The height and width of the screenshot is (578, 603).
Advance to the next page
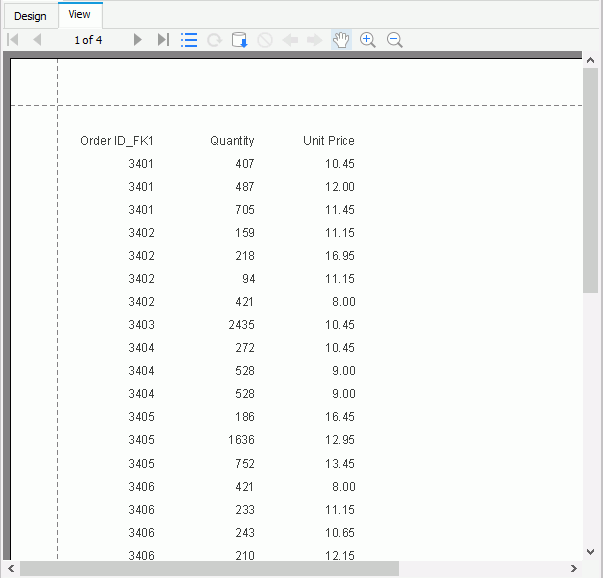coord(138,40)
